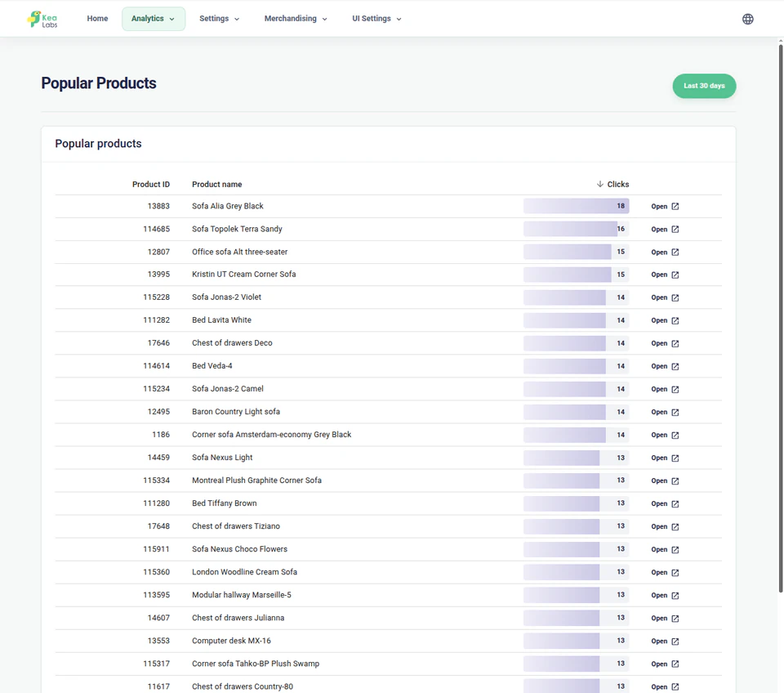The height and width of the screenshot is (693, 784).
Task: Open external link icon for Office sofa Alt three-seater
Action: click(675, 253)
